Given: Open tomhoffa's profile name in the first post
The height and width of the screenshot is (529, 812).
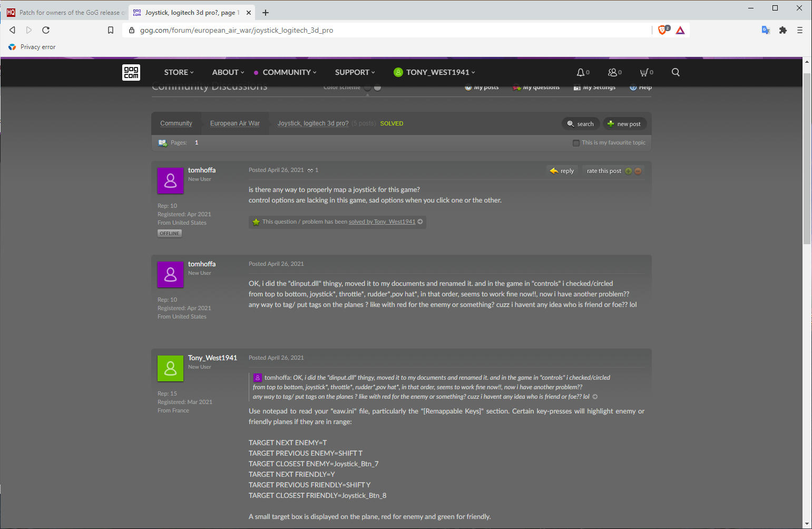Looking at the screenshot, I should tap(202, 170).
